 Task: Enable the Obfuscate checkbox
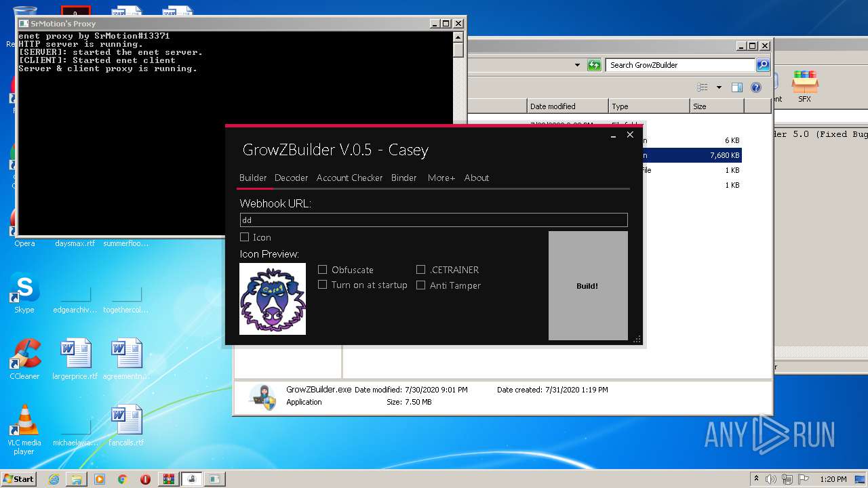tap(323, 270)
